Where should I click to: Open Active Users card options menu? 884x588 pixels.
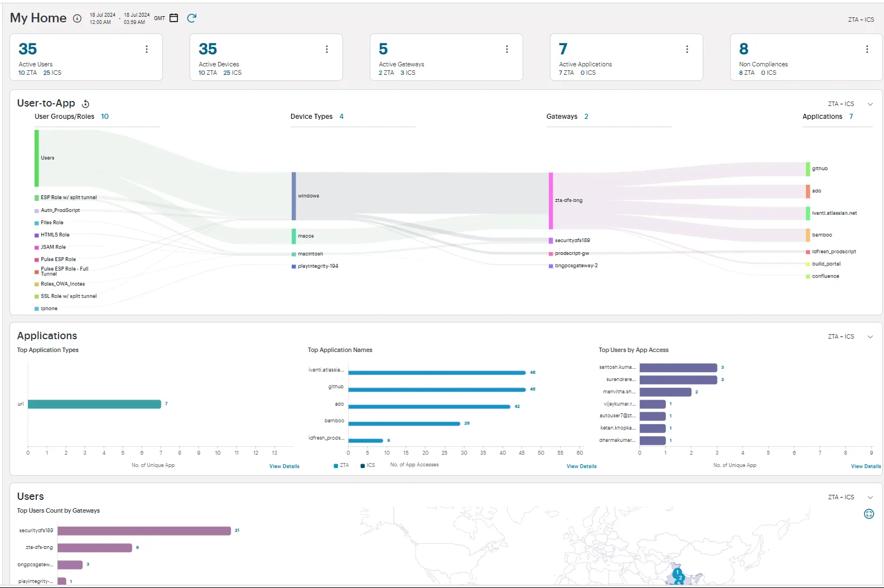tap(147, 49)
